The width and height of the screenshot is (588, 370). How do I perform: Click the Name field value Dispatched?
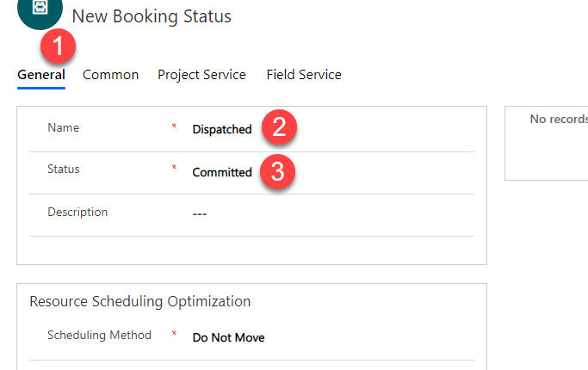(x=222, y=129)
